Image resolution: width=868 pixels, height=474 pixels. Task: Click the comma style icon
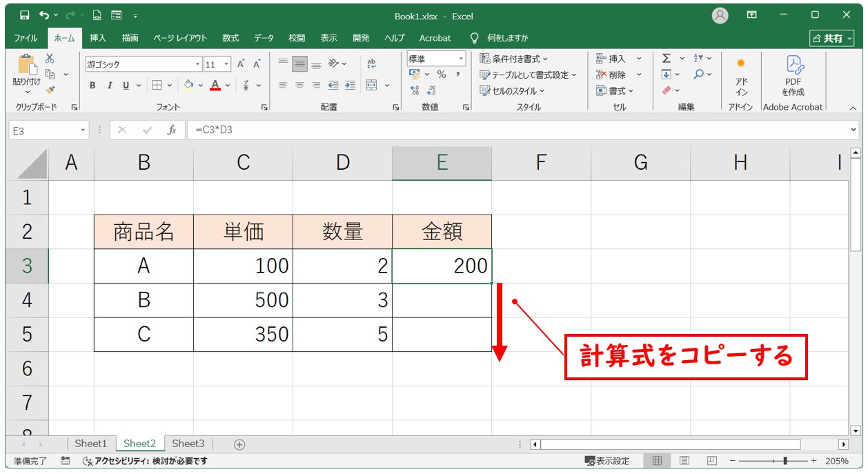(457, 75)
